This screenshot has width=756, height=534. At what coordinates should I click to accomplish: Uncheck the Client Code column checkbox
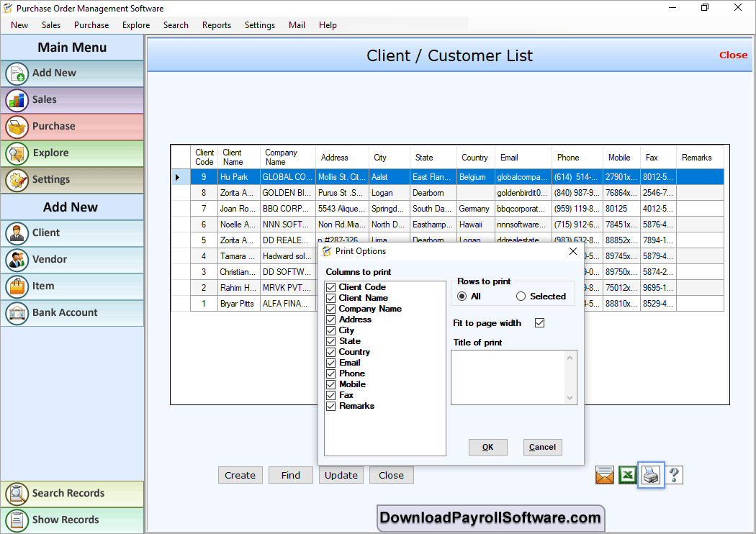[331, 287]
